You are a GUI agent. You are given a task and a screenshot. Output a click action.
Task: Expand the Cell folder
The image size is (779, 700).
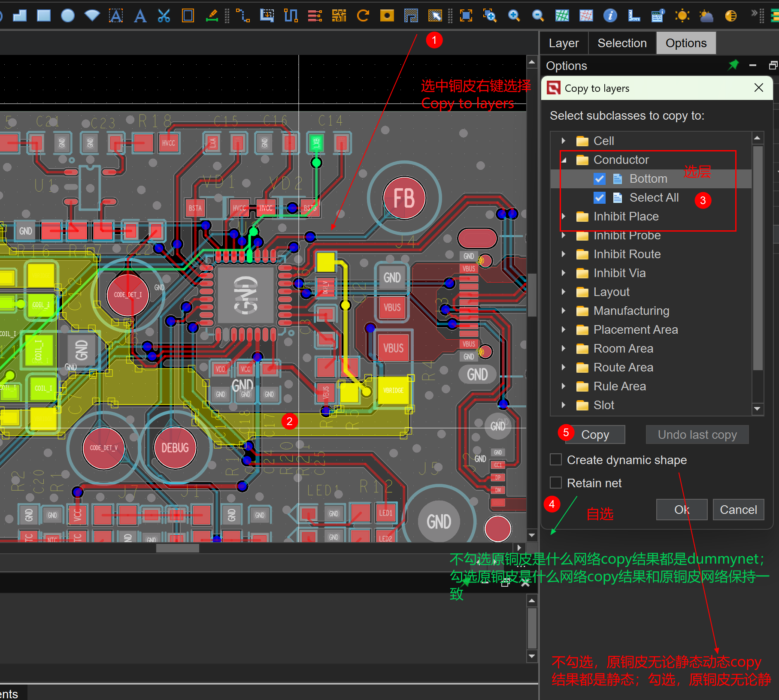pyautogui.click(x=564, y=141)
